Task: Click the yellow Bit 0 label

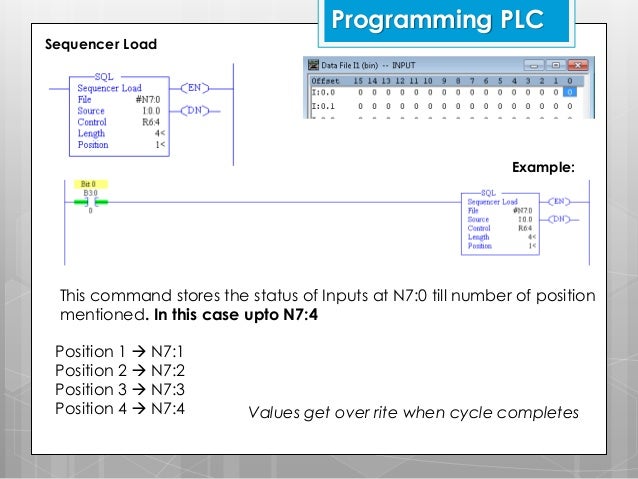Action: tap(91, 184)
